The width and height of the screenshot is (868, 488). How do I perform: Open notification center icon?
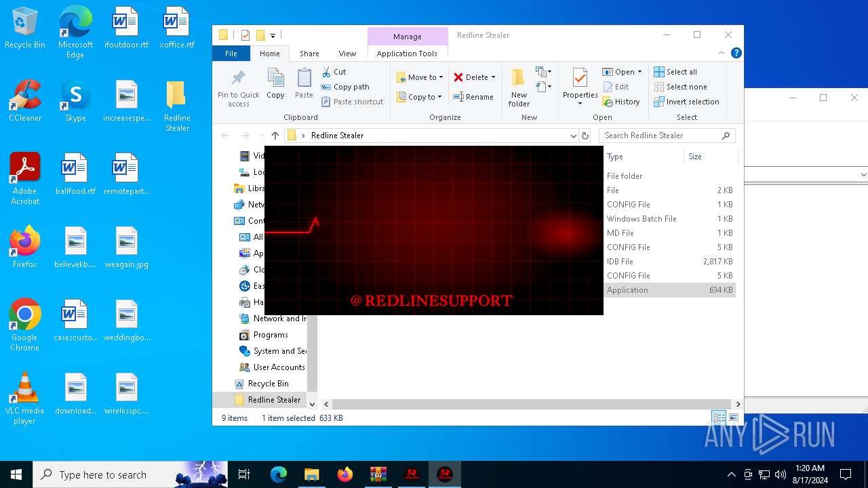click(846, 474)
